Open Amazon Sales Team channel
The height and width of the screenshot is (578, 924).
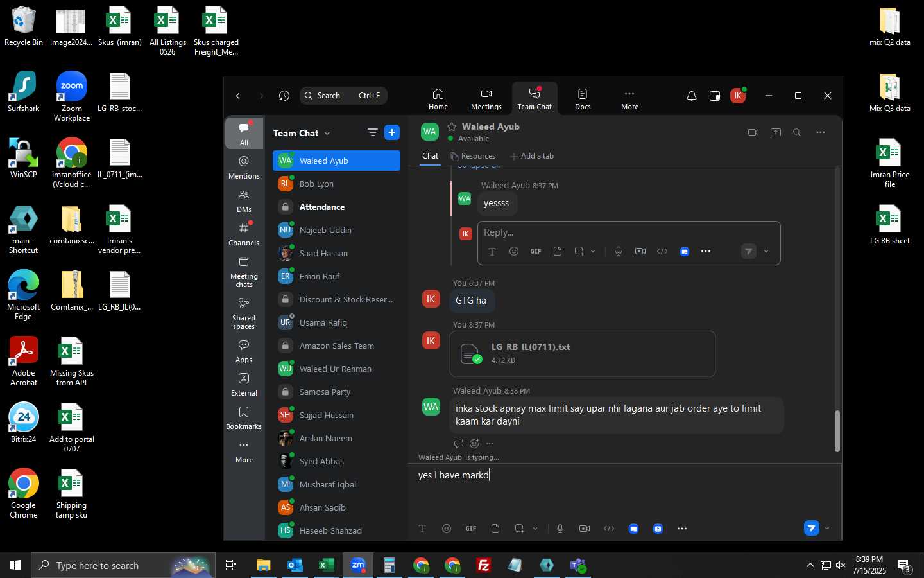[336, 346]
